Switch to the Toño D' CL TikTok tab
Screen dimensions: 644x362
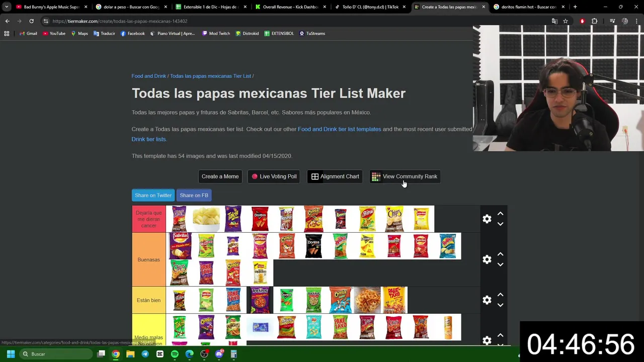click(370, 7)
